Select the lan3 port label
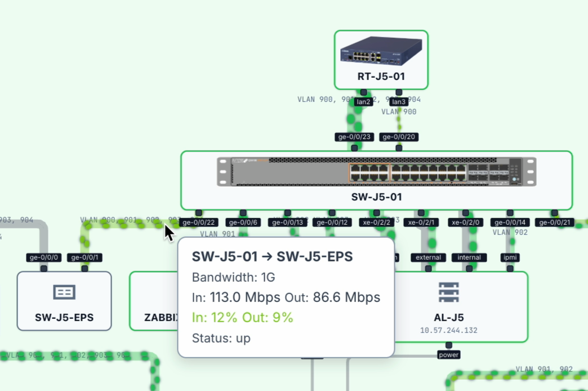 pos(399,102)
